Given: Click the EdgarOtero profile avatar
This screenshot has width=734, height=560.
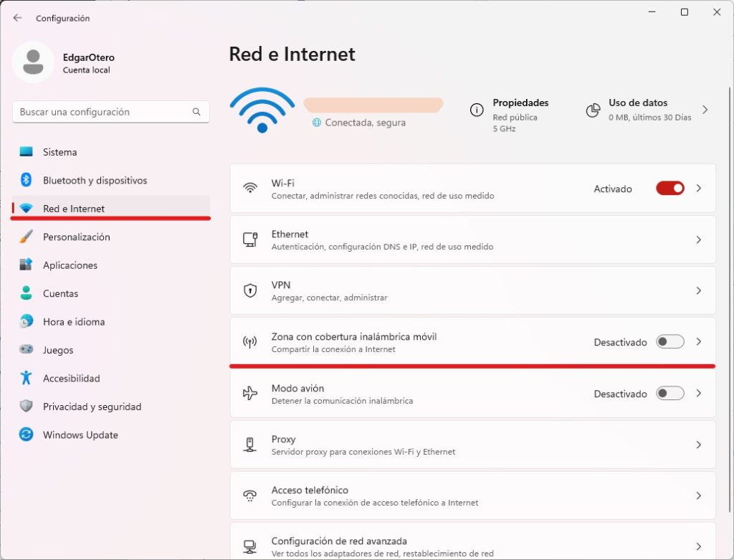Looking at the screenshot, I should pyautogui.click(x=33, y=62).
